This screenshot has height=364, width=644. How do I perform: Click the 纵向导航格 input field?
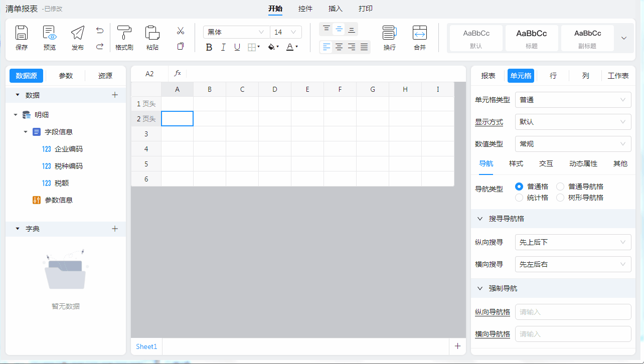click(x=573, y=312)
